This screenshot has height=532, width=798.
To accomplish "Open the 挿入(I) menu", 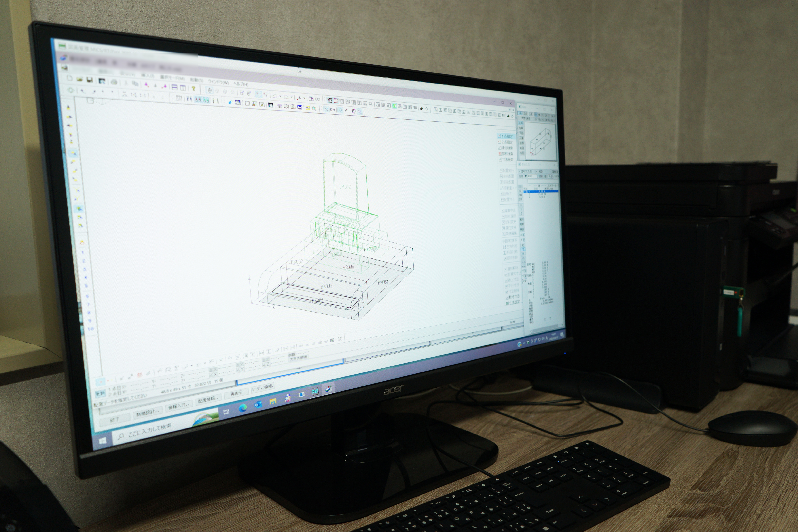I will (148, 76).
